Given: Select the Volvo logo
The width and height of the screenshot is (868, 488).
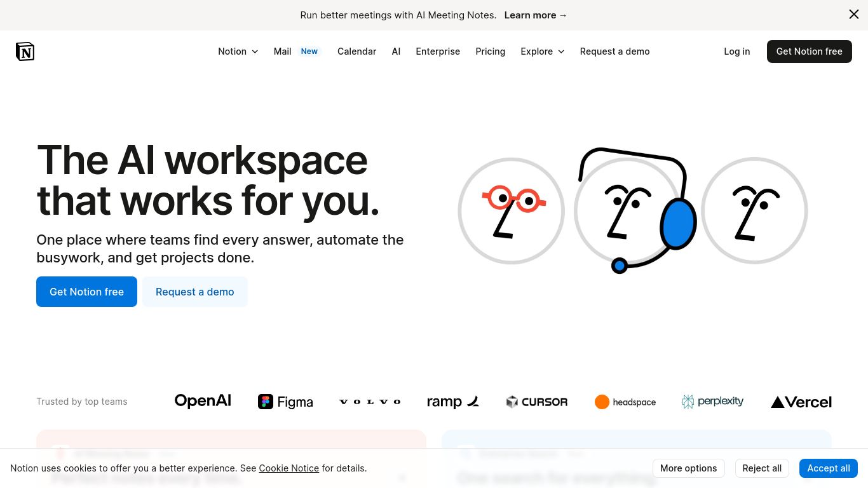Looking at the screenshot, I should coord(370,402).
